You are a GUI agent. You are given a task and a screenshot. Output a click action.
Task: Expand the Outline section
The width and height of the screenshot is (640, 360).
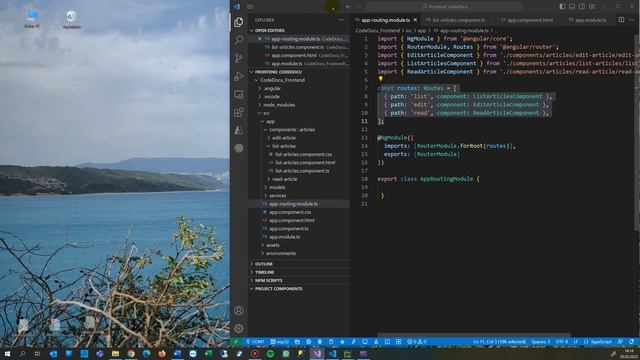click(299, 264)
